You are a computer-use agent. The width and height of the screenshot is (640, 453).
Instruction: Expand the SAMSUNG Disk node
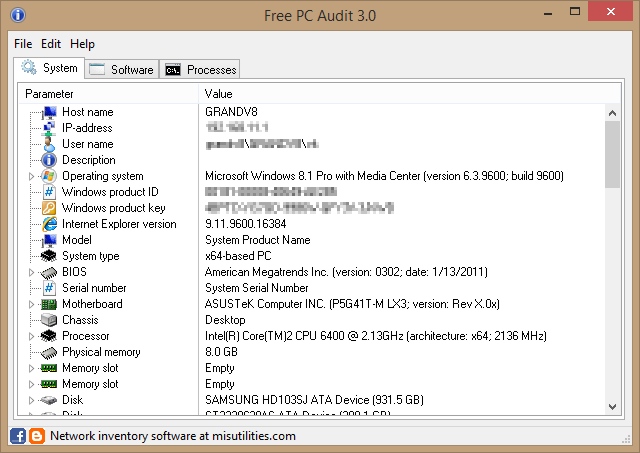31,400
